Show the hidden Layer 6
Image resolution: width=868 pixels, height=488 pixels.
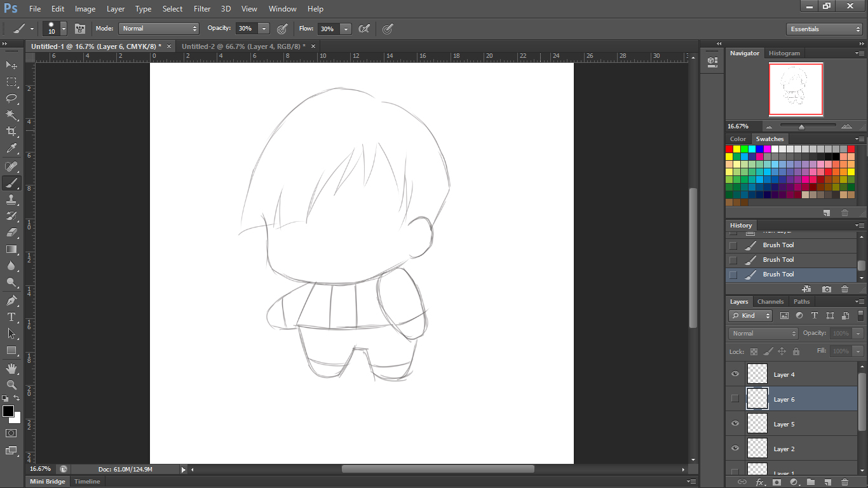click(x=735, y=399)
